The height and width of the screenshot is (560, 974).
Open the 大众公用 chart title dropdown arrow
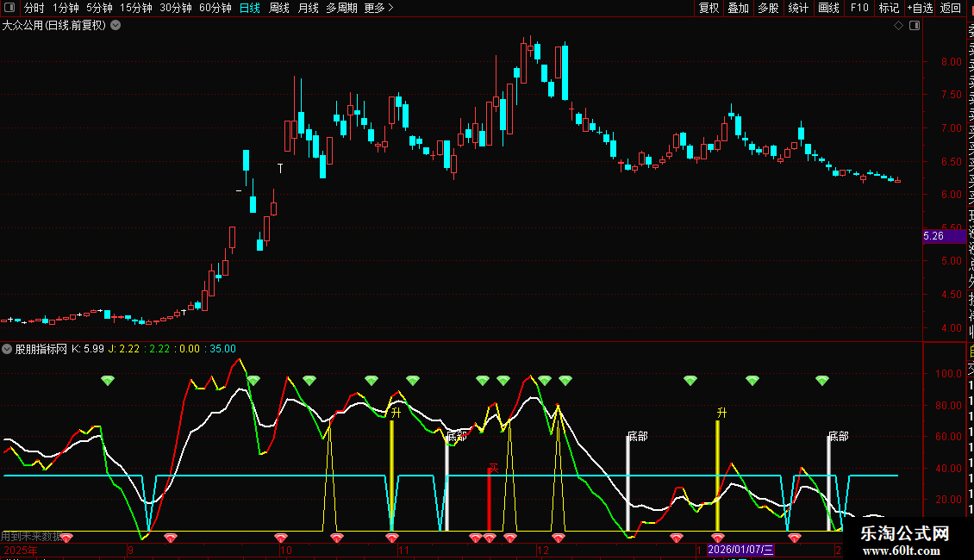(116, 26)
